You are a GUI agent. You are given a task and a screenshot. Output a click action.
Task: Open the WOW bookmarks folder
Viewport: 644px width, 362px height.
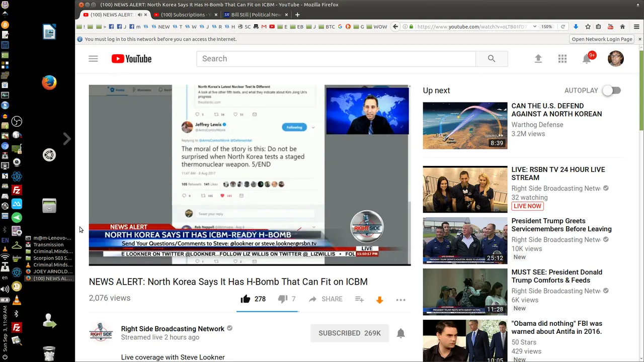pyautogui.click(x=377, y=27)
